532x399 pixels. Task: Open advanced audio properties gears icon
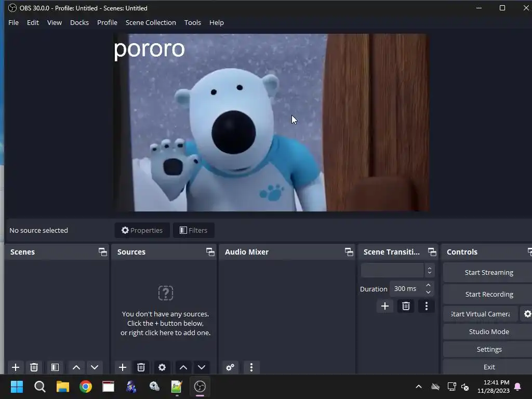coord(230,367)
